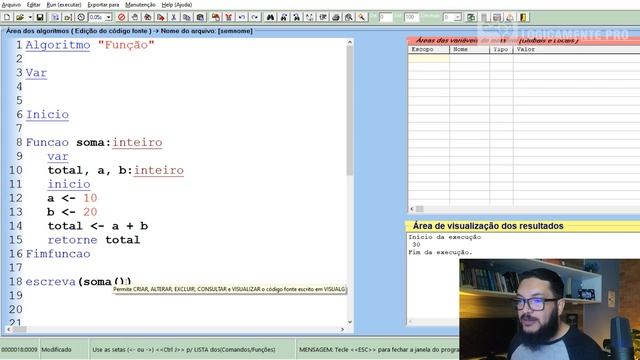Open the Help (Ajuda) menu
The height and width of the screenshot is (360, 640).
point(177,5)
